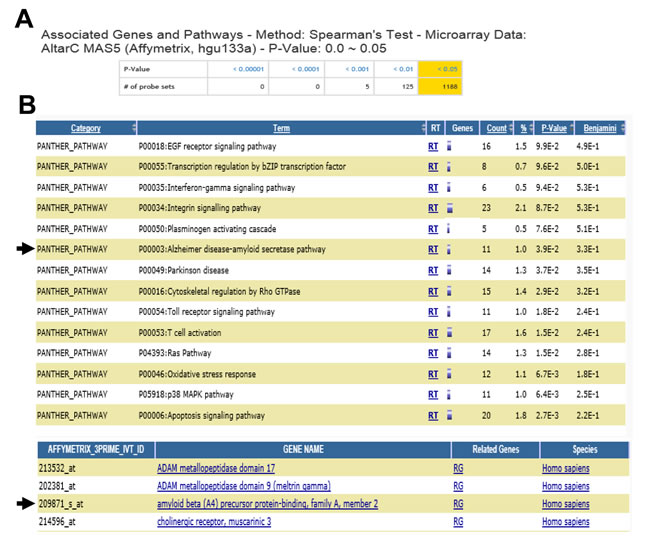
Task: Sort by P-Value column header
Action: click(554, 128)
